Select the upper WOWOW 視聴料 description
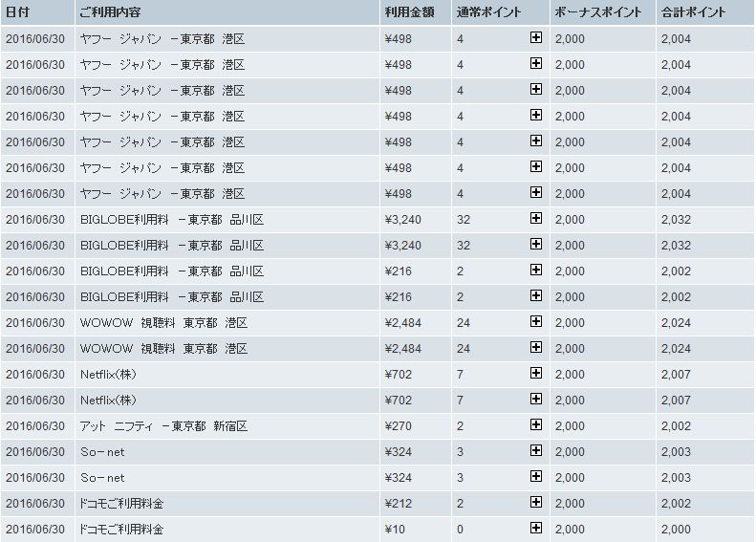756x542 pixels. pyautogui.click(x=164, y=323)
